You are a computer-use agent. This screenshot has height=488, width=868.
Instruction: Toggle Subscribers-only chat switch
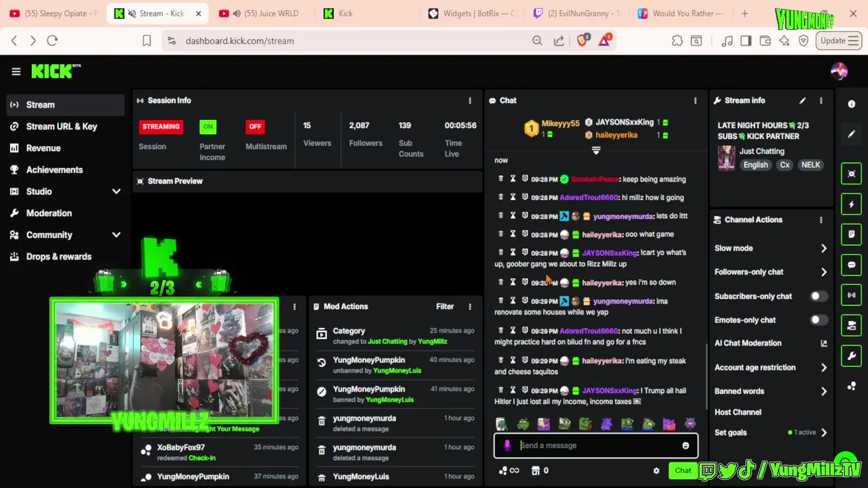(x=819, y=296)
